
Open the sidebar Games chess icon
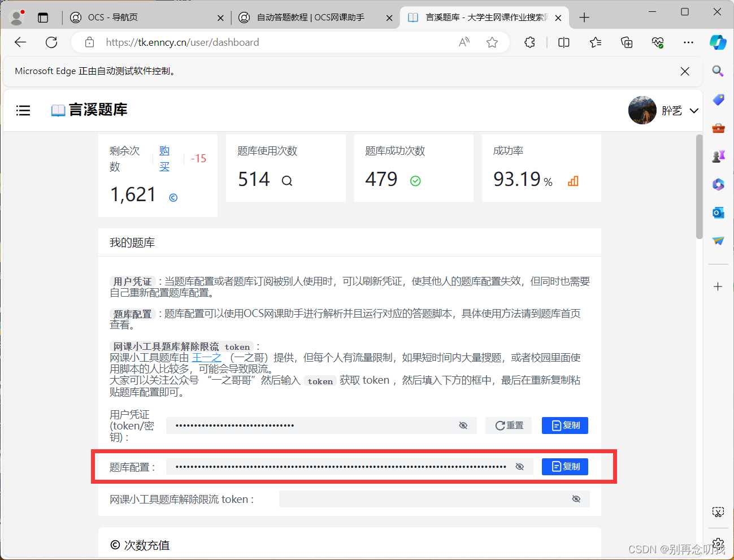[718, 157]
